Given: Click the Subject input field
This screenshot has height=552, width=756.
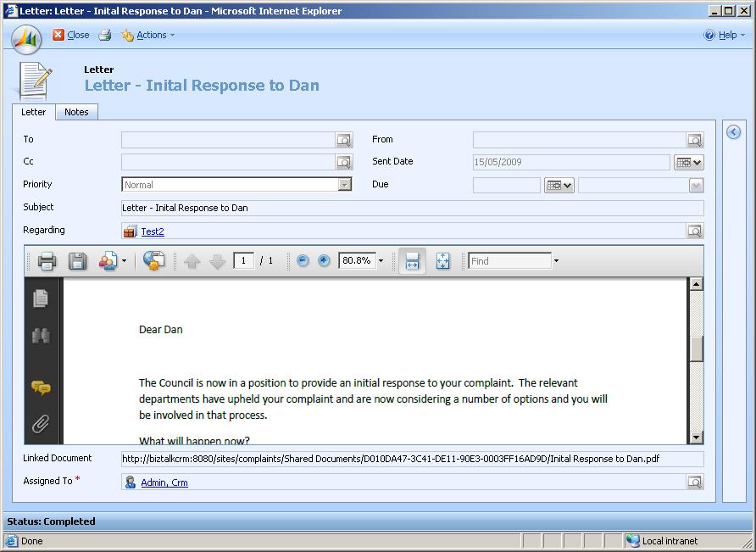Looking at the screenshot, I should [x=412, y=208].
